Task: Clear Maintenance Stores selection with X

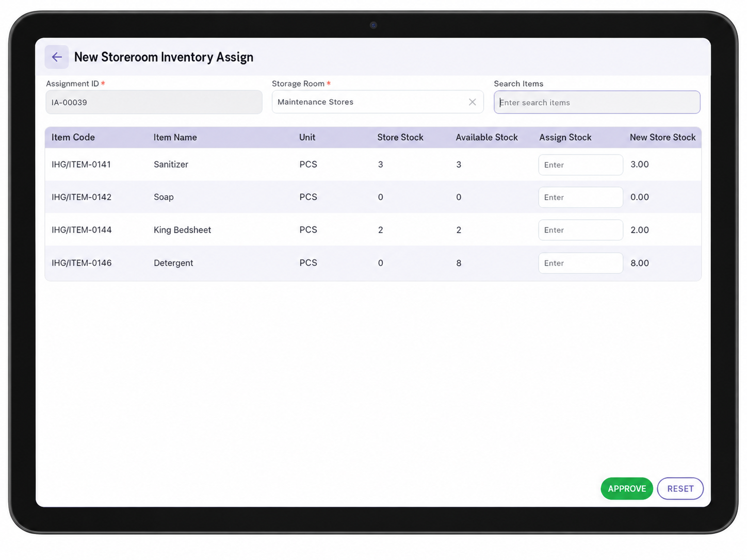Action: tap(472, 102)
